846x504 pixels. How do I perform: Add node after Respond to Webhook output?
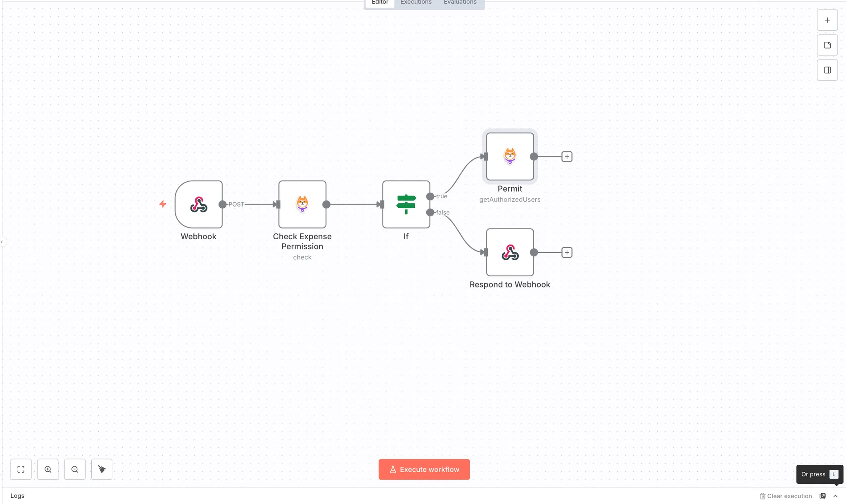pyautogui.click(x=567, y=252)
